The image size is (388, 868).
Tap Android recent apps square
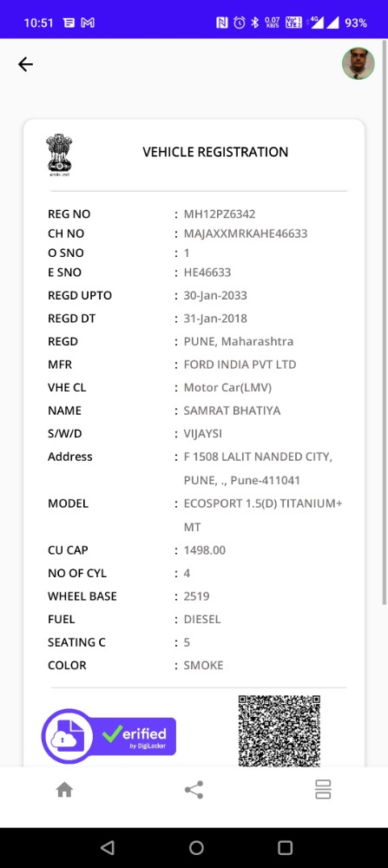[285, 847]
